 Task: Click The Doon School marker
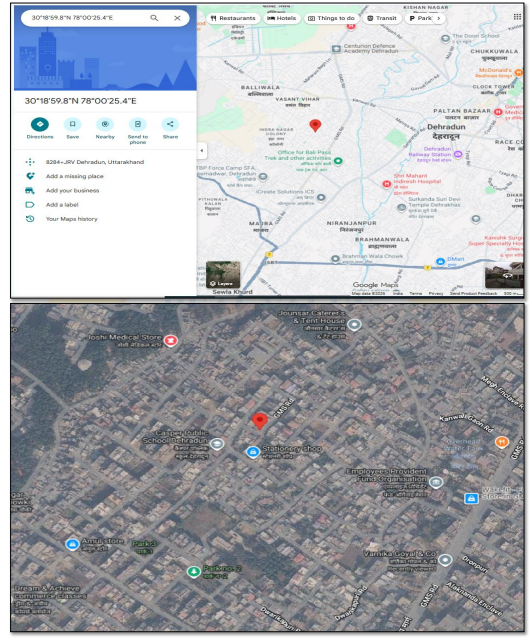(445, 38)
